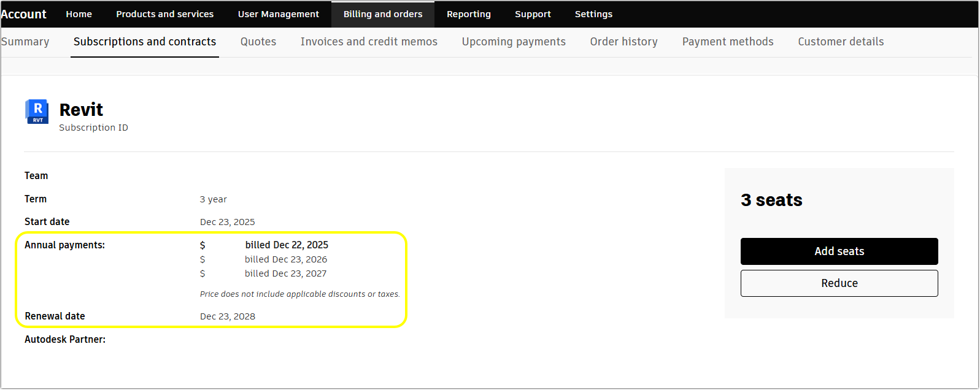This screenshot has width=980, height=390.
Task: Open the Order history tab
Action: pyautogui.click(x=623, y=42)
